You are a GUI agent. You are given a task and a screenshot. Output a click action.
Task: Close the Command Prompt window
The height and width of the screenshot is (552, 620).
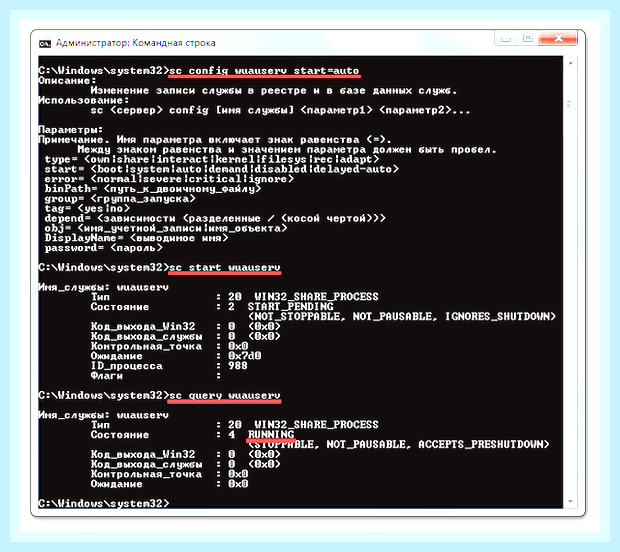click(x=558, y=38)
